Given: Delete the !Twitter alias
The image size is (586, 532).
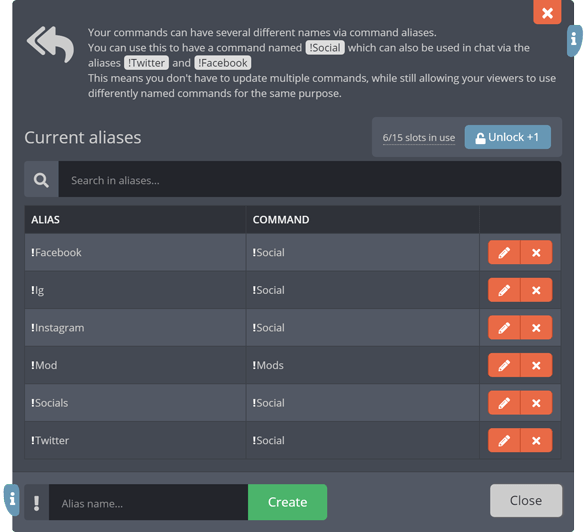Looking at the screenshot, I should 536,440.
